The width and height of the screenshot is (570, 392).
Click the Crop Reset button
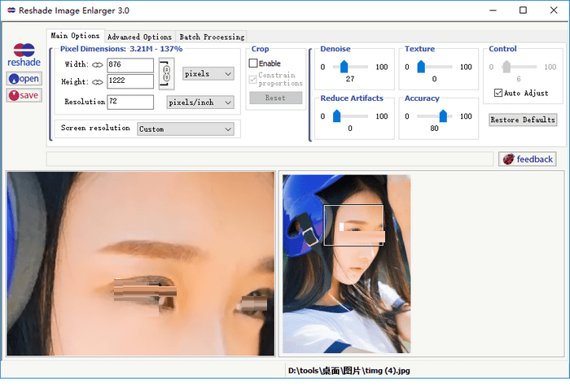click(x=275, y=98)
